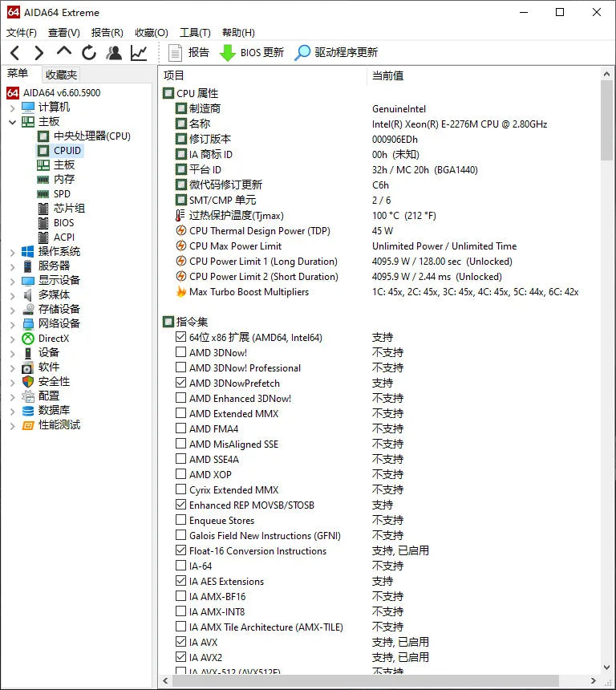Toggle the AMD 3DNowPrefetch checkbox
This screenshot has height=690, width=616.
pos(180,383)
